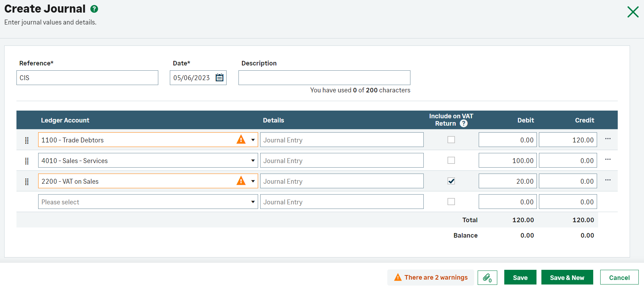The image size is (644, 288).
Task: Click the Description text field
Action: point(324,78)
